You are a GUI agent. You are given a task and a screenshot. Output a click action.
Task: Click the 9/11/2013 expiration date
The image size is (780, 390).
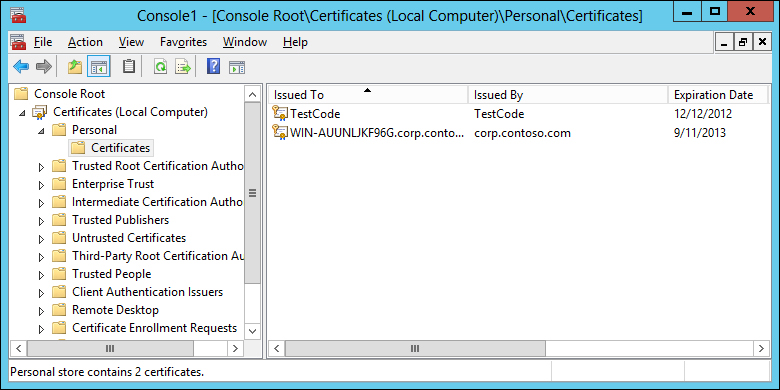pyautogui.click(x=699, y=133)
